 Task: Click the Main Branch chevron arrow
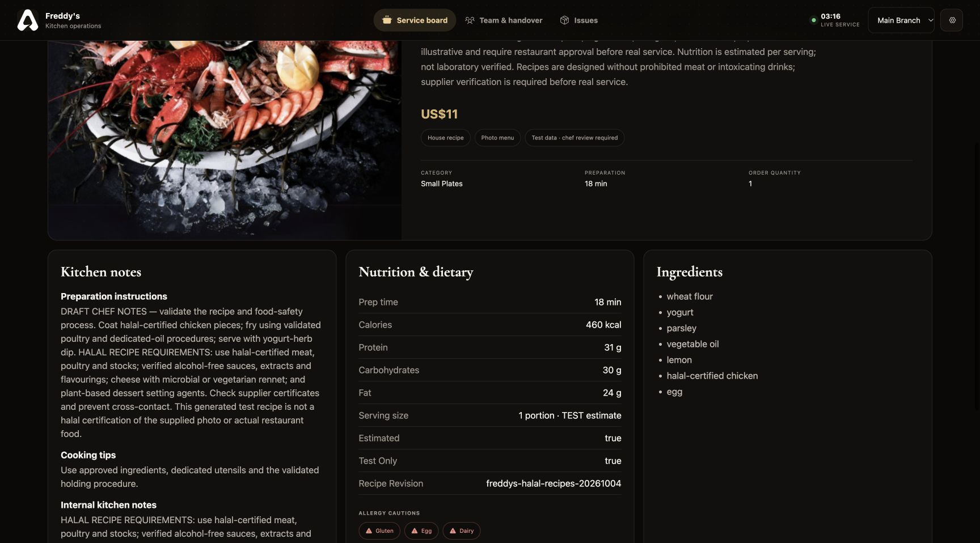(930, 20)
